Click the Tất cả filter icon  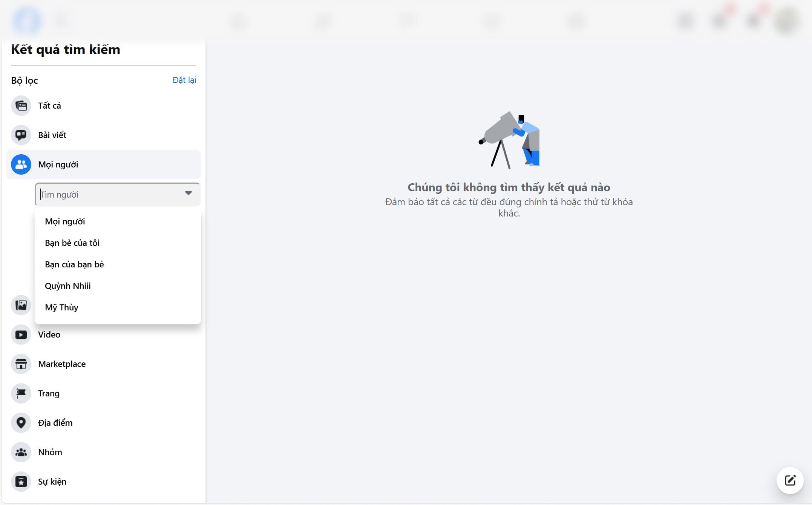(21, 105)
